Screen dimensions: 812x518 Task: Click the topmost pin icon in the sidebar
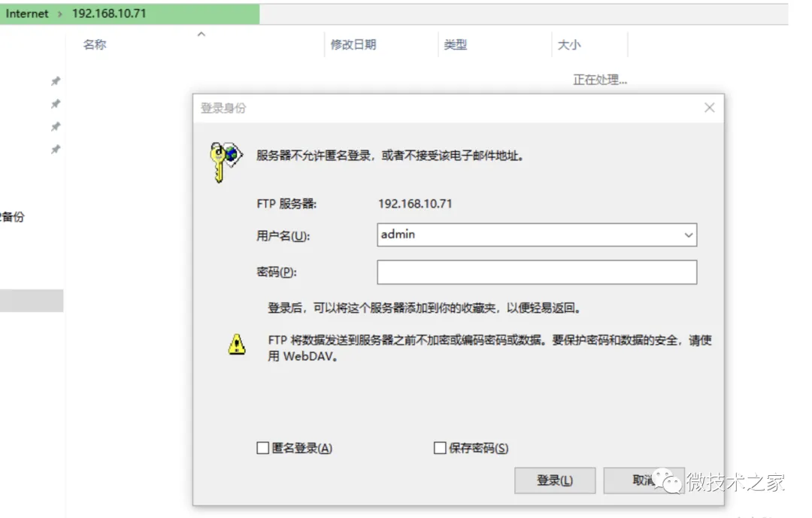point(55,81)
